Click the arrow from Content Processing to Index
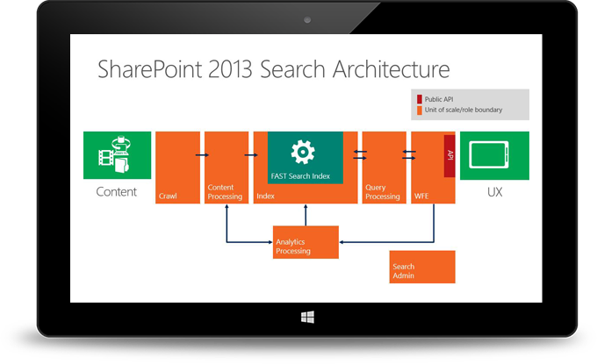Viewport: 597px width, 364px height. 251,154
